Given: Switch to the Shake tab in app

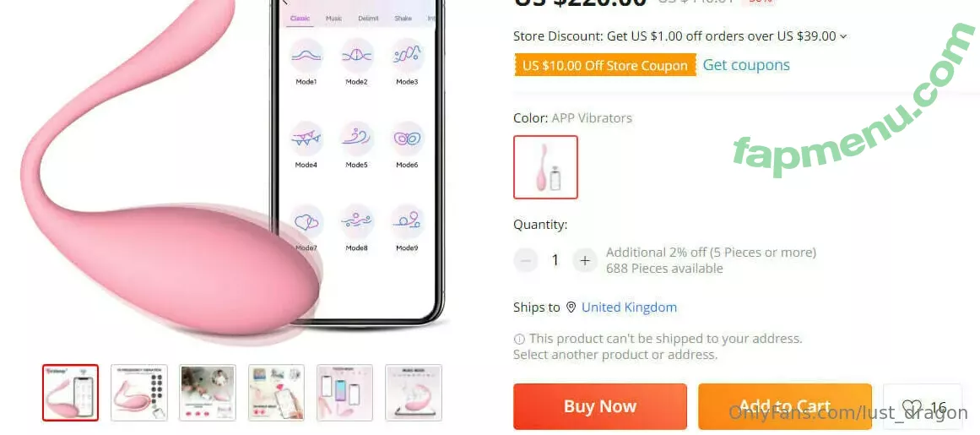Looking at the screenshot, I should [403, 19].
